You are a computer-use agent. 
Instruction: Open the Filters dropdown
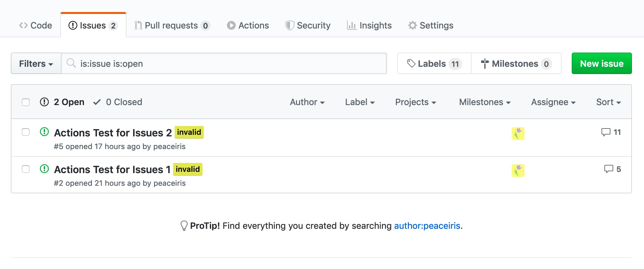[x=35, y=63]
